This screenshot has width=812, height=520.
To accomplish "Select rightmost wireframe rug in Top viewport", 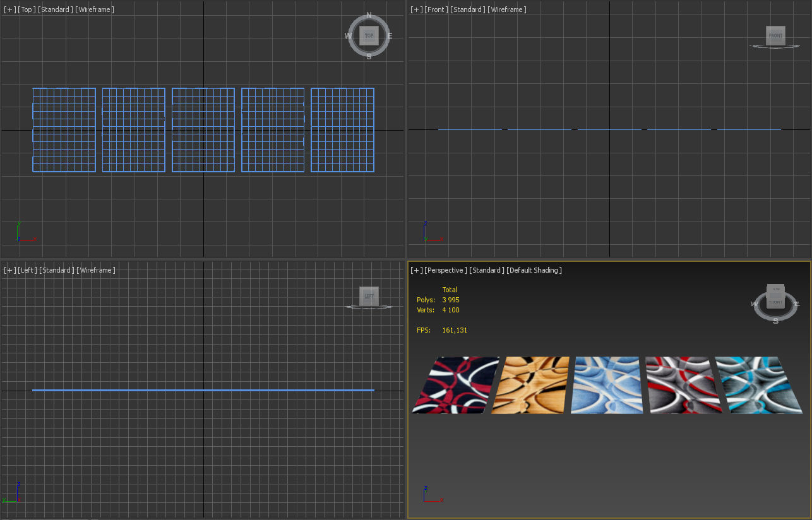I will click(342, 129).
